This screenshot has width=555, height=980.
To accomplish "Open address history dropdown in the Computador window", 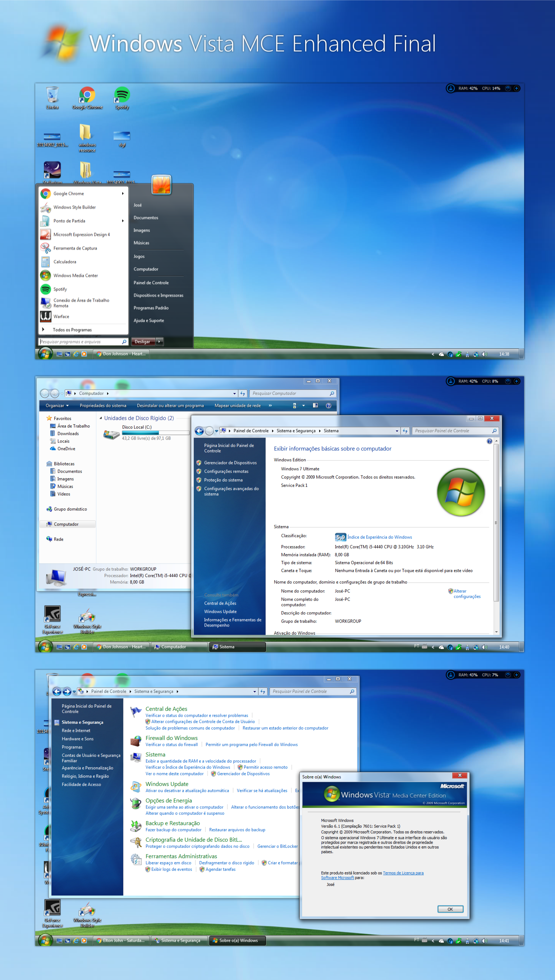I will [234, 394].
